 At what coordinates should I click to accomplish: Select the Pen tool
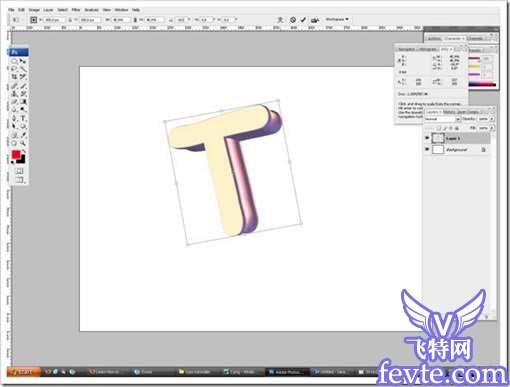tap(14, 118)
